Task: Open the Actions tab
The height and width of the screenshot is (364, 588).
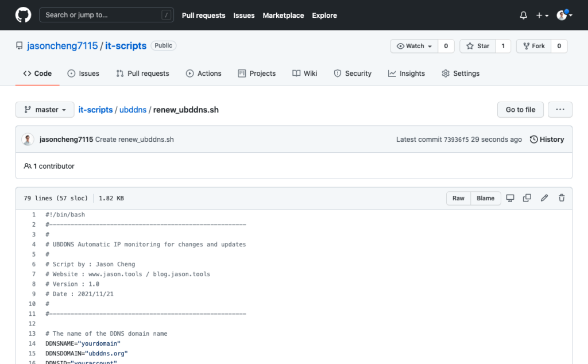Action: [204, 73]
